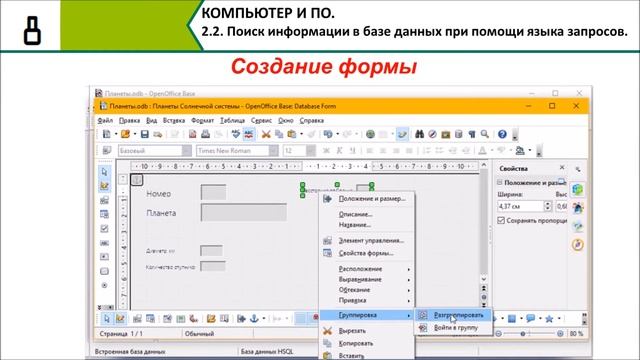
Task: Click the Save icon in the toolbar
Action: 144,134
